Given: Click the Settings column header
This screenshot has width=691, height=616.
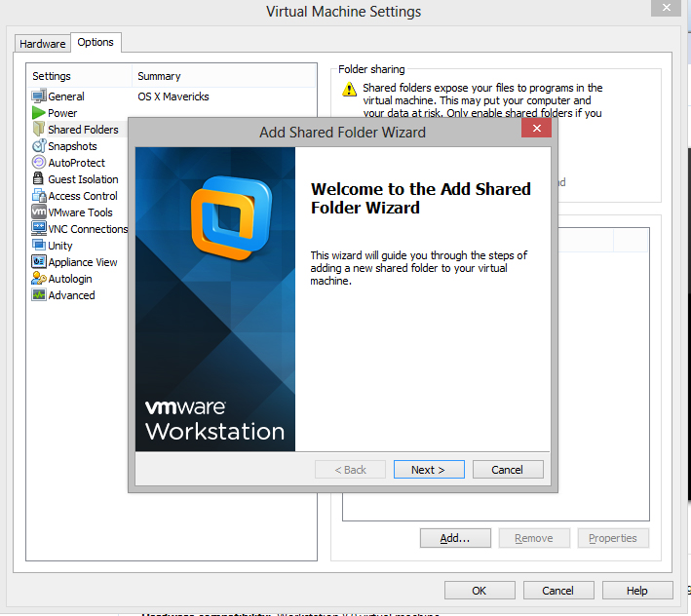Looking at the screenshot, I should [x=79, y=76].
